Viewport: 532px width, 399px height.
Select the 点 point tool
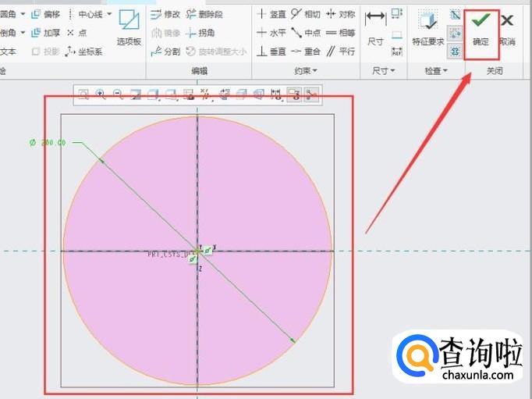(x=77, y=33)
